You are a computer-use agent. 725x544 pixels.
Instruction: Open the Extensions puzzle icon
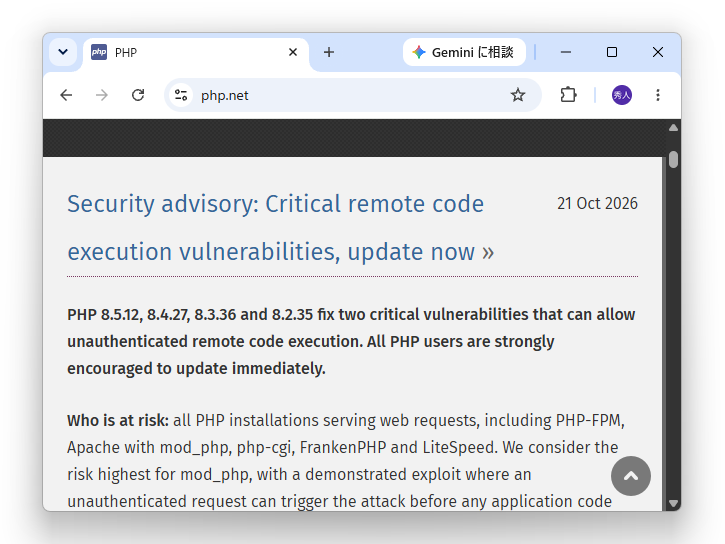[x=568, y=95]
